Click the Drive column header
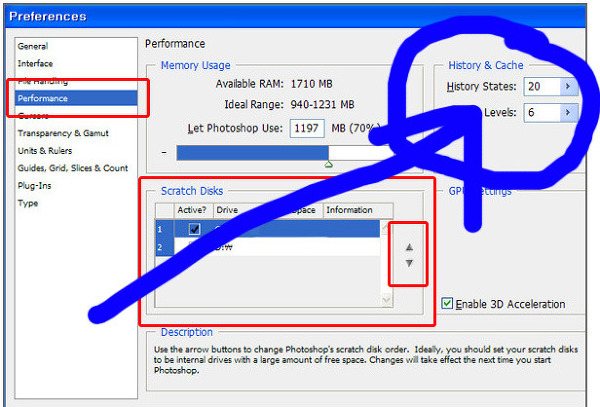The height and width of the screenshot is (407, 600). (227, 210)
